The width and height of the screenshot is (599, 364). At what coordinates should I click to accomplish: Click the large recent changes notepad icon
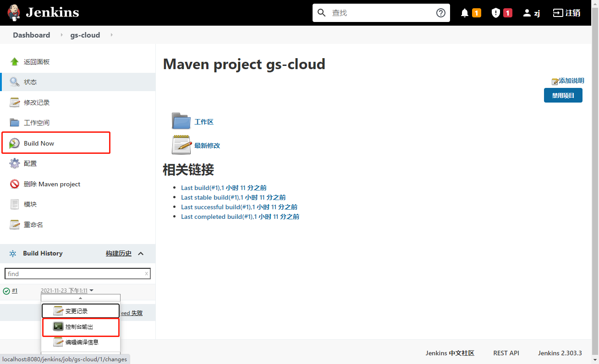[x=181, y=145]
